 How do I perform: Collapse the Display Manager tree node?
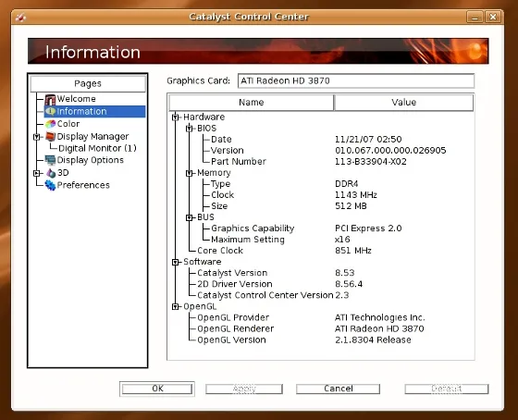click(37, 137)
